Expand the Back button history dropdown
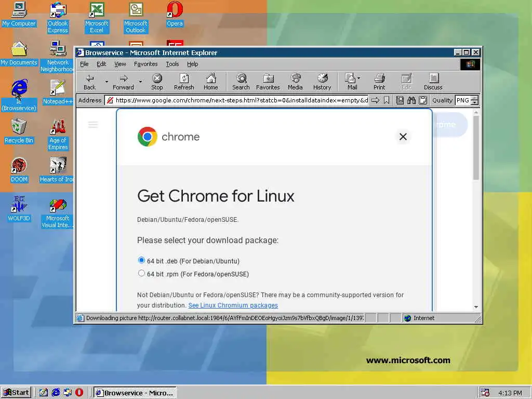532x399 pixels. pos(107,82)
